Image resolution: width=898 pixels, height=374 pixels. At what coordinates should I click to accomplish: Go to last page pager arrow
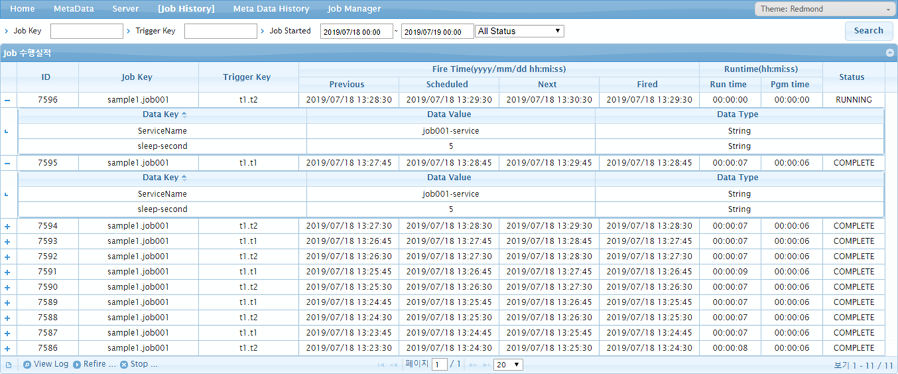pos(486,365)
